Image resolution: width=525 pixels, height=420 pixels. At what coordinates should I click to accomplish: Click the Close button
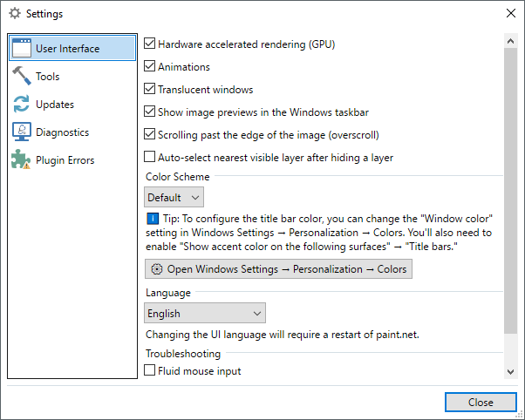pyautogui.click(x=481, y=402)
